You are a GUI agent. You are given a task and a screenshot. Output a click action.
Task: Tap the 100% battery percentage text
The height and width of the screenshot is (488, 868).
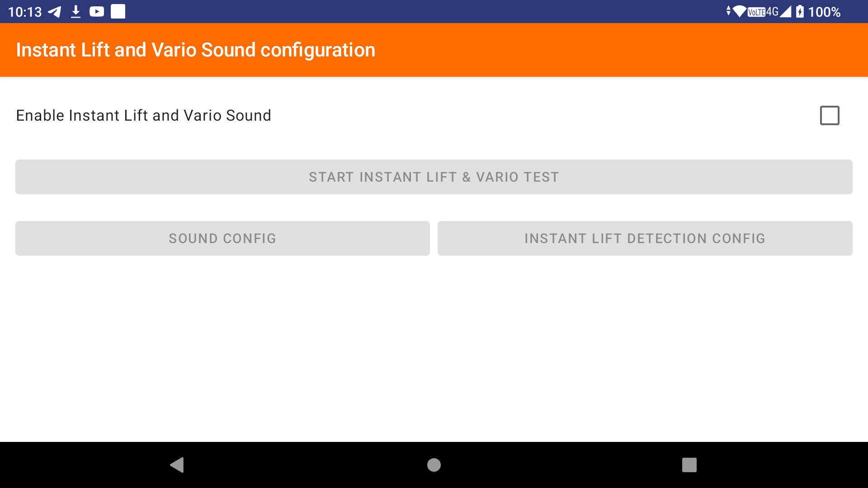824,12
